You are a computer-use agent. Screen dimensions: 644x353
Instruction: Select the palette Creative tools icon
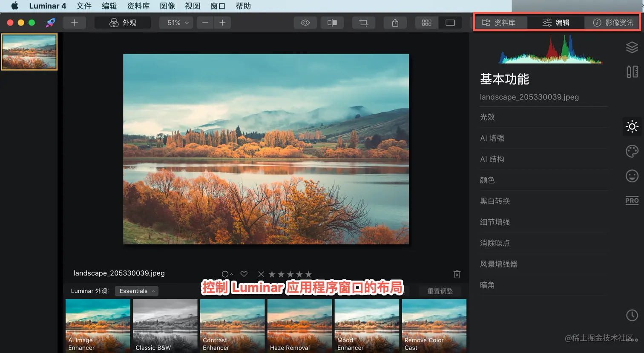(632, 151)
